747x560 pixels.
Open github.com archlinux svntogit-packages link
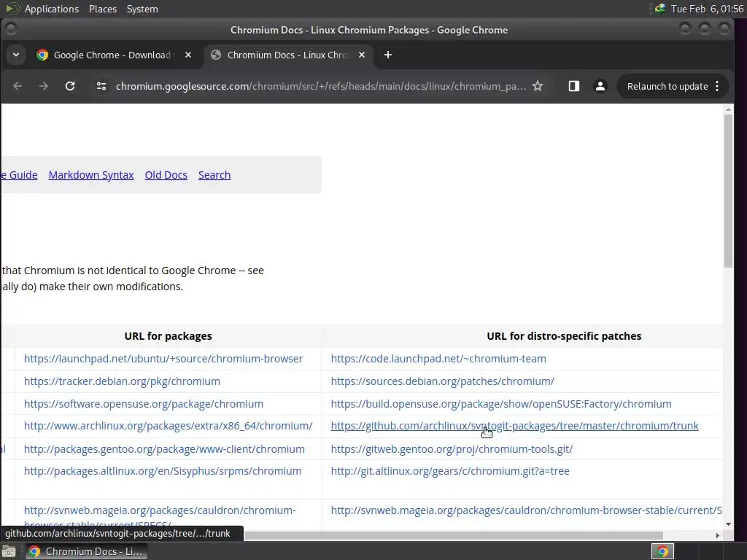coord(514,426)
